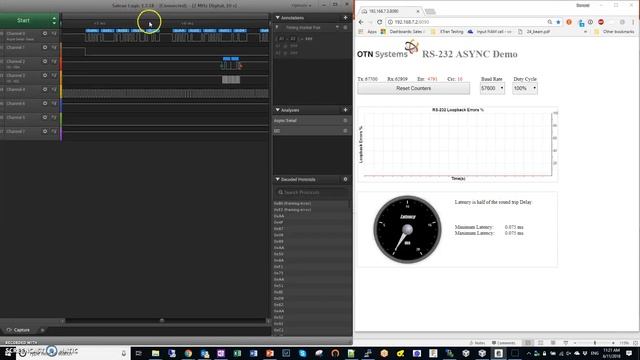Open Chrome from the taskbar
This screenshot has width=640, height=360.
pos(188,353)
